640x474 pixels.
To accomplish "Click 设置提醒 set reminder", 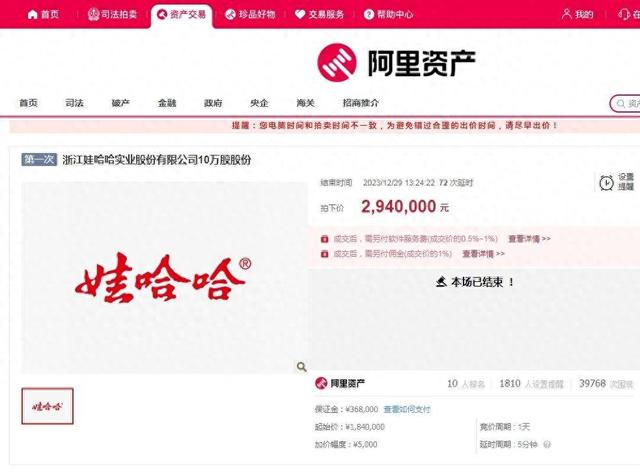I will click(626, 182).
